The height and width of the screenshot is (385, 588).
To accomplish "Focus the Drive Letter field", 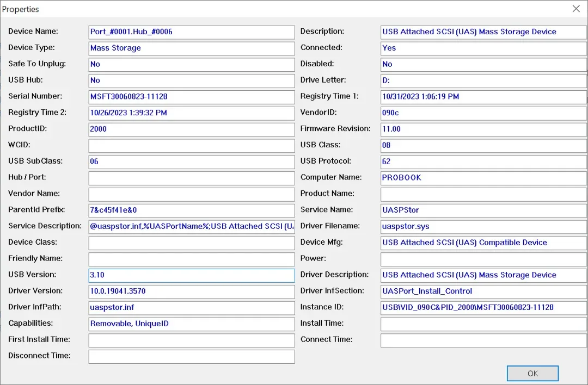I will [x=483, y=80].
